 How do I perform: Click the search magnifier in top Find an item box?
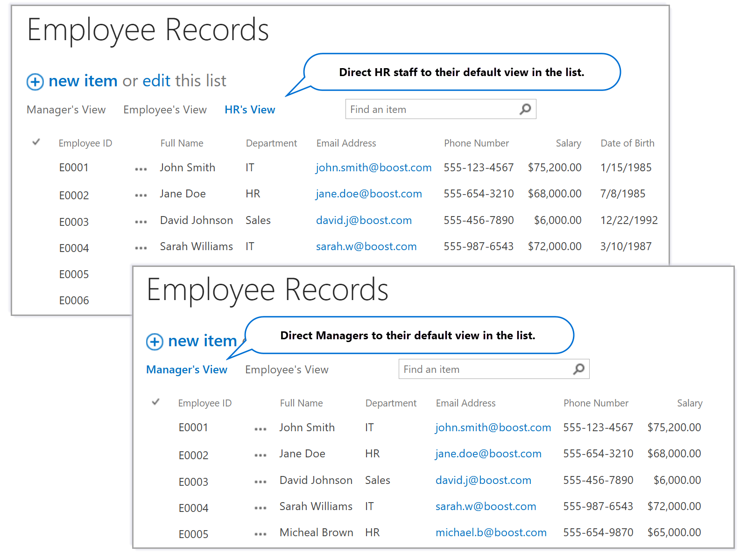(525, 109)
